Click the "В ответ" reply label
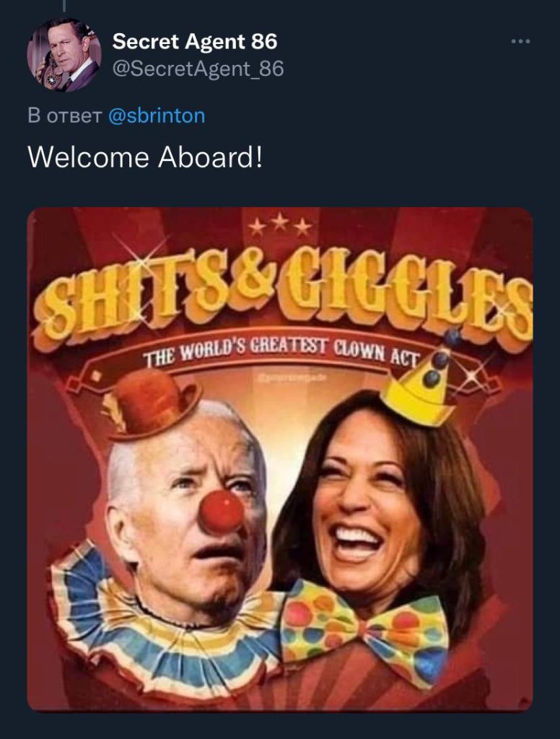This screenshot has height=739, width=560. pos(64,116)
